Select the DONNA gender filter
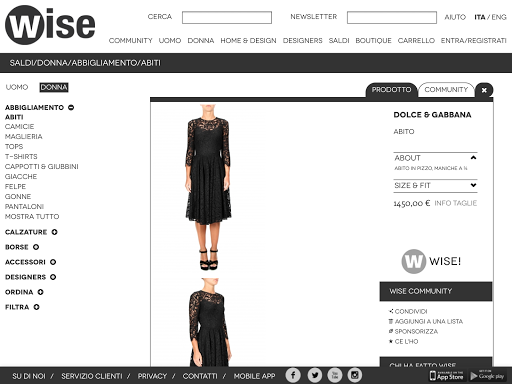Viewport: 512px width, 384px height. (x=54, y=87)
